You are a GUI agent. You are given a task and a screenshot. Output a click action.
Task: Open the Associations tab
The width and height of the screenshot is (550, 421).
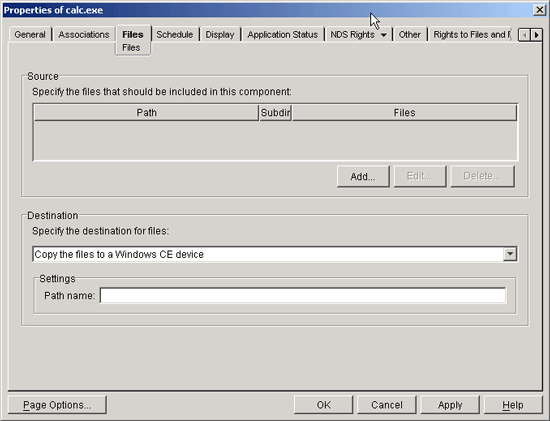pos(84,34)
